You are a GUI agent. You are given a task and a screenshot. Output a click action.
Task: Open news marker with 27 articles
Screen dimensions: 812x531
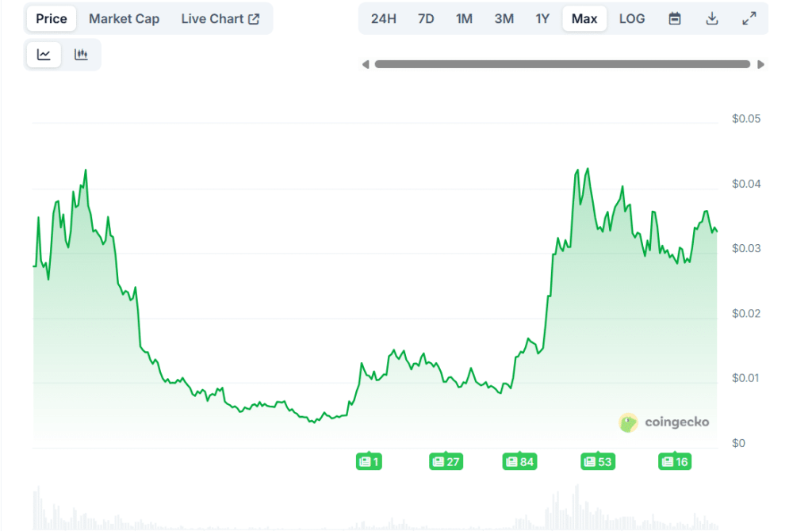point(446,461)
